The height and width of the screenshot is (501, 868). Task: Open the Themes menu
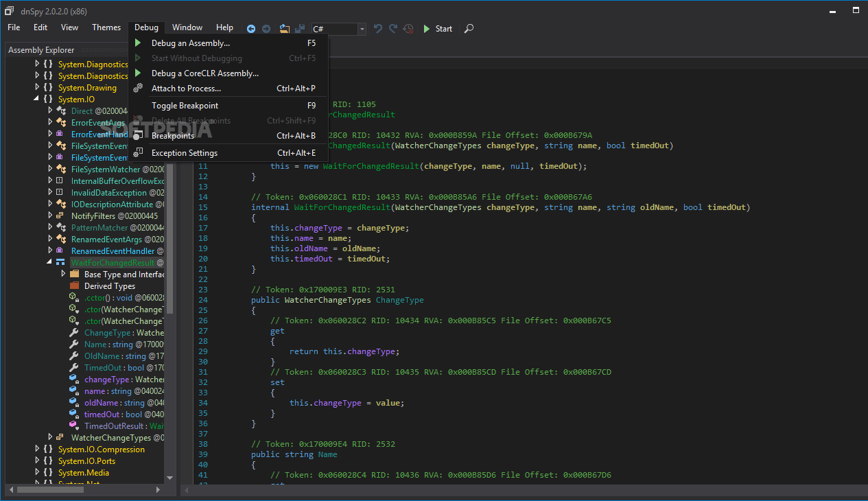coord(106,27)
